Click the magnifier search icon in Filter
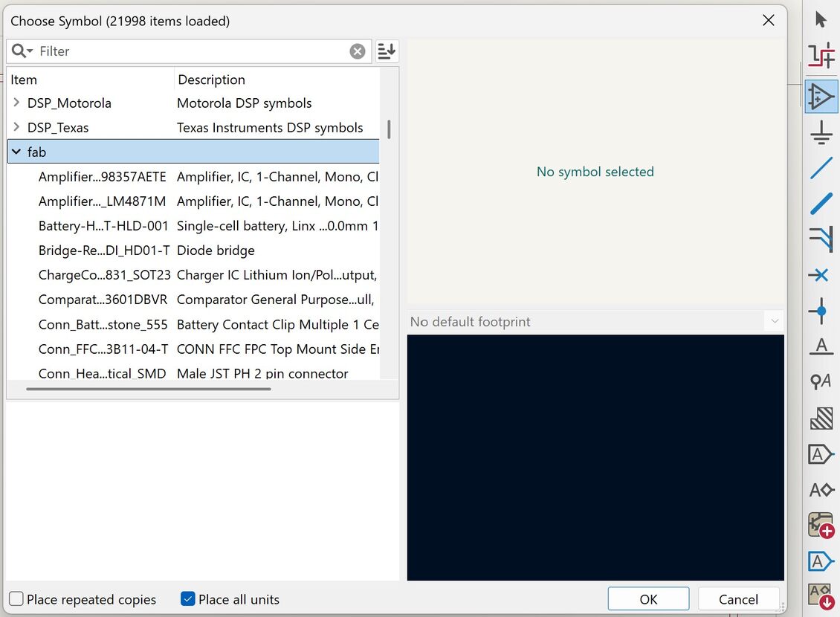This screenshot has width=840, height=617. pyautogui.click(x=22, y=51)
